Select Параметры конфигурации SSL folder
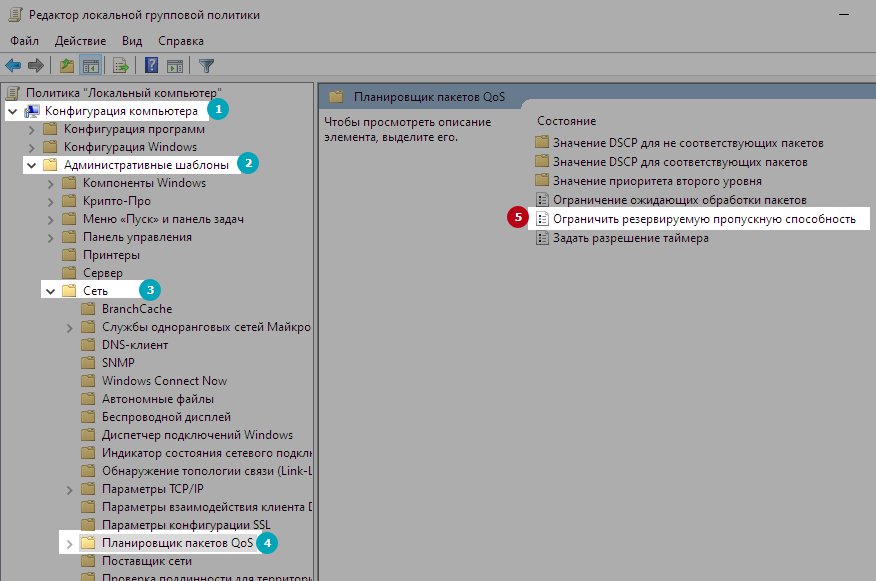876x581 pixels. point(186,525)
